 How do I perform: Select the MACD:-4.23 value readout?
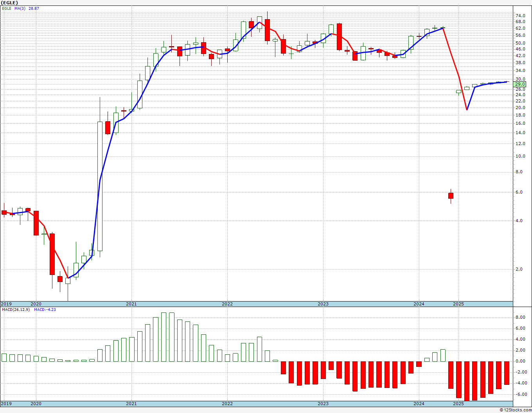pyautogui.click(x=45, y=310)
